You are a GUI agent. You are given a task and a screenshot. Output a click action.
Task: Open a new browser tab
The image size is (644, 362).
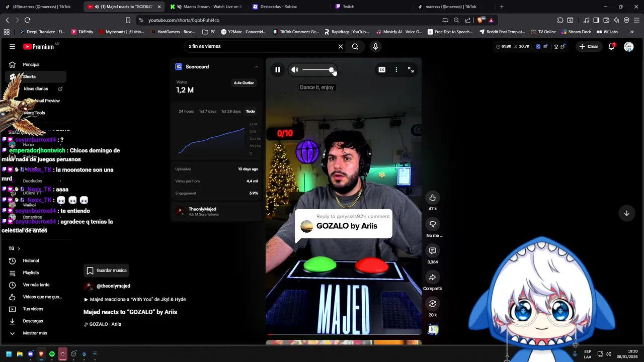click(x=502, y=7)
